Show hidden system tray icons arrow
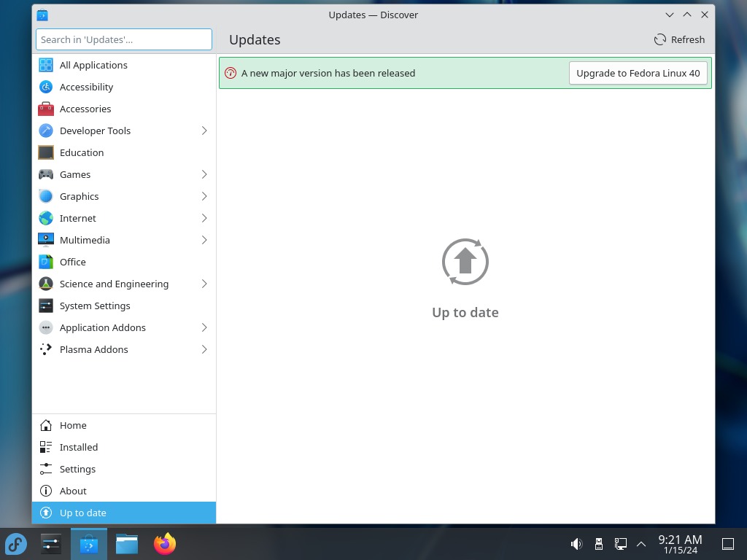The image size is (747, 560). pos(641,544)
